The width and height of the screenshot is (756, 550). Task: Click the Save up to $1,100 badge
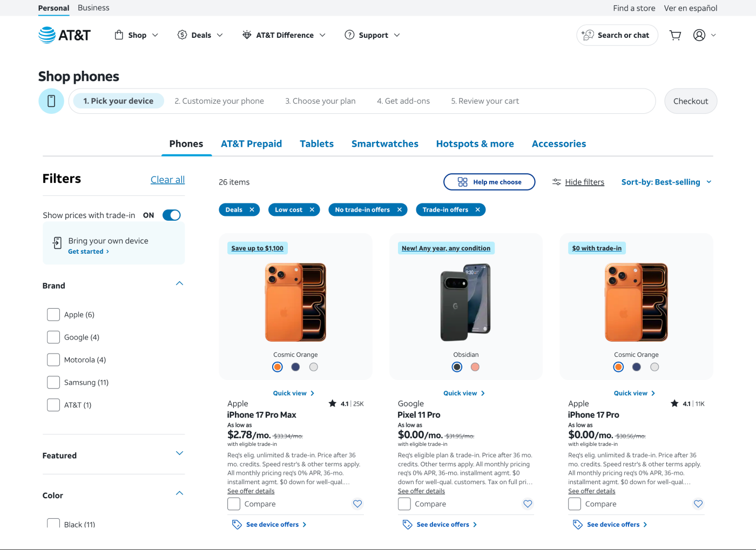(x=258, y=248)
